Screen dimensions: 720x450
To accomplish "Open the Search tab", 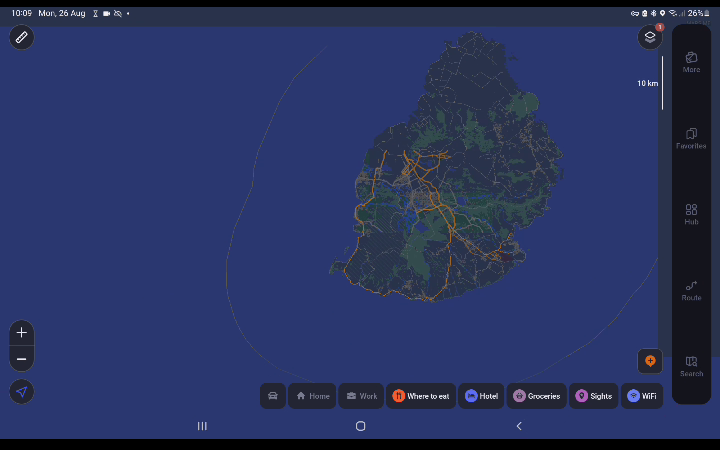I will tap(691, 366).
